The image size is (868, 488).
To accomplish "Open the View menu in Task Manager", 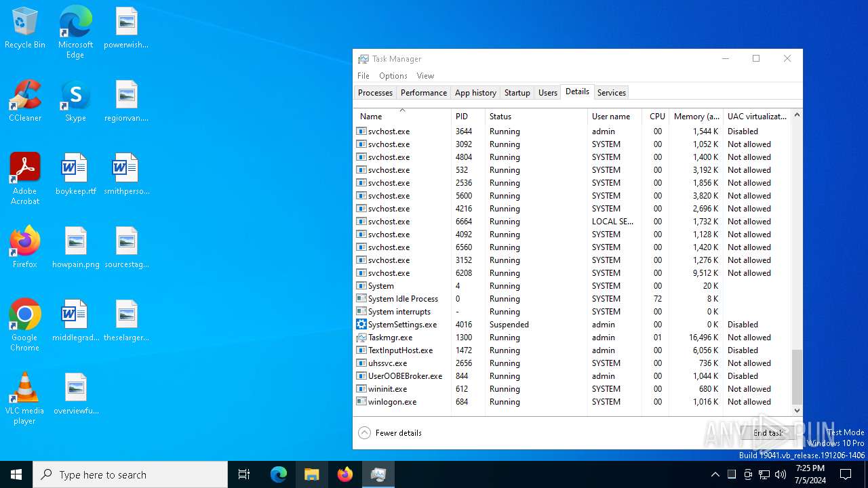I will click(425, 75).
